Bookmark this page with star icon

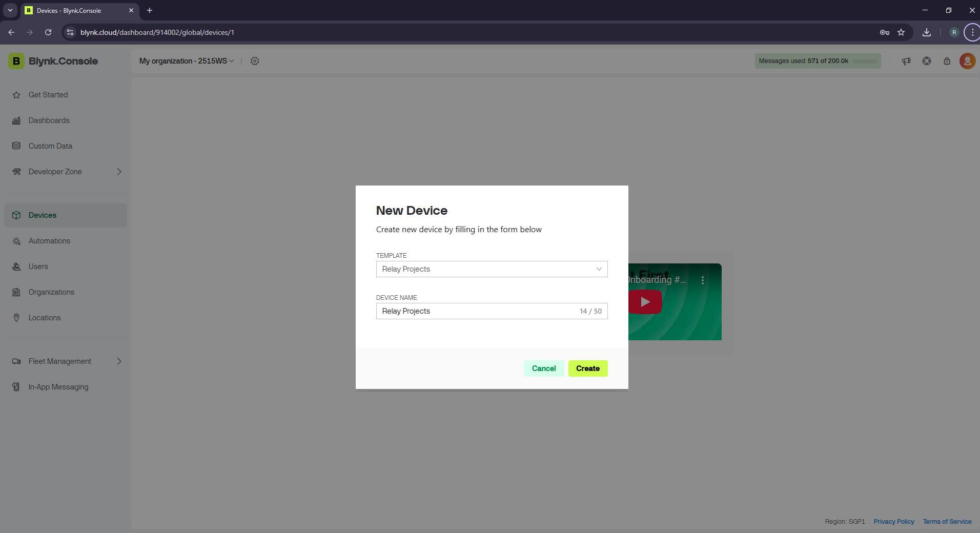pyautogui.click(x=901, y=32)
